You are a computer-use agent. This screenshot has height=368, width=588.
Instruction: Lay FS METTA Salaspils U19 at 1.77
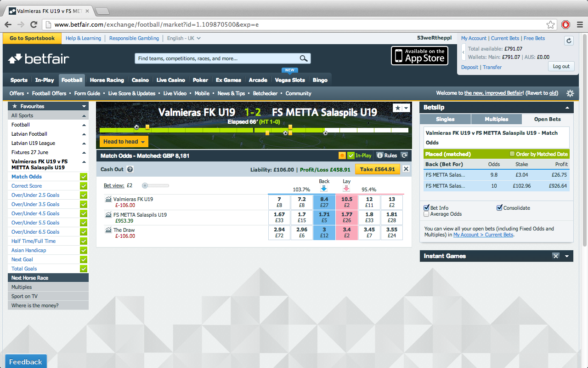[x=347, y=217]
